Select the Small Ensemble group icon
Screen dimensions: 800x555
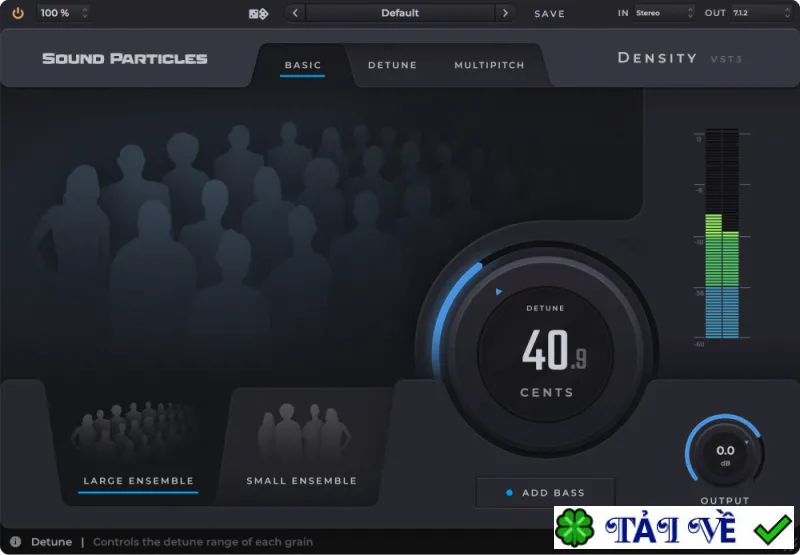pos(305,430)
